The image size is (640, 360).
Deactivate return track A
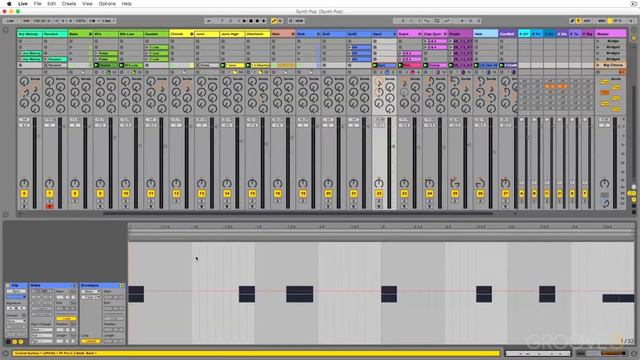pyautogui.click(x=522, y=194)
